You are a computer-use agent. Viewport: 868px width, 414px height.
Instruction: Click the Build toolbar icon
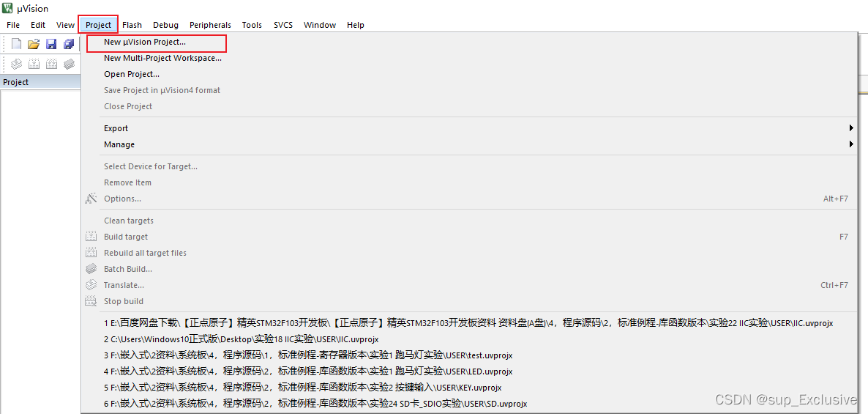tap(34, 64)
